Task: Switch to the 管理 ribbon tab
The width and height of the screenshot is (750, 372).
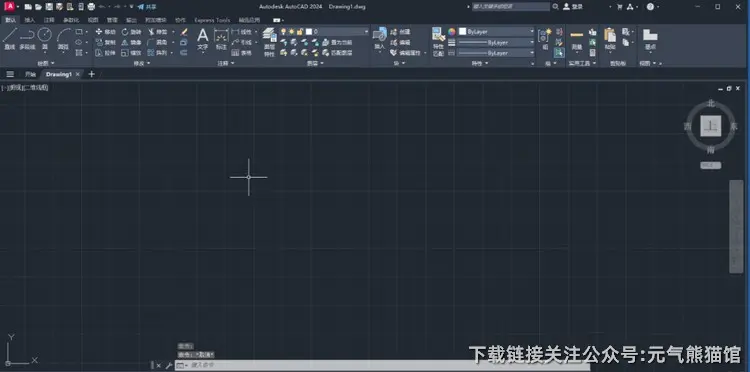Action: 112,20
